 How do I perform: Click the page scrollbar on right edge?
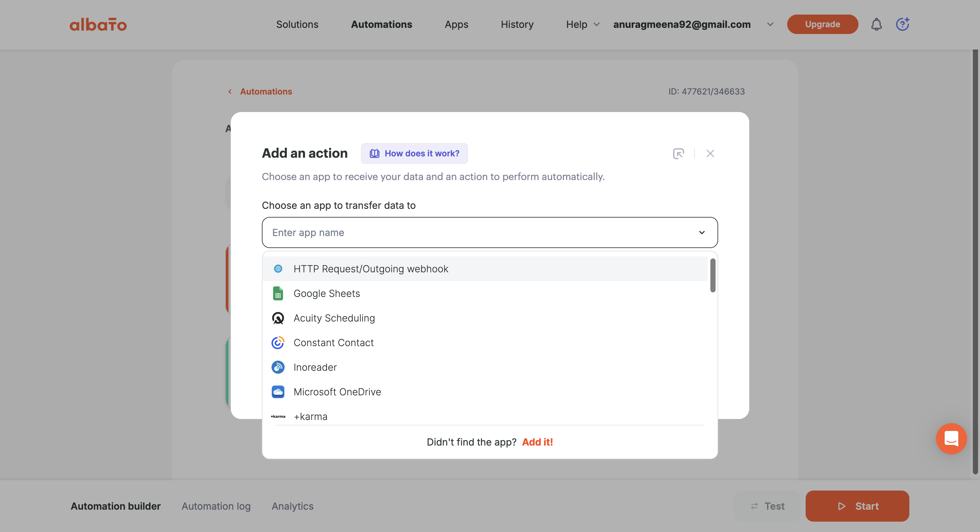975,262
